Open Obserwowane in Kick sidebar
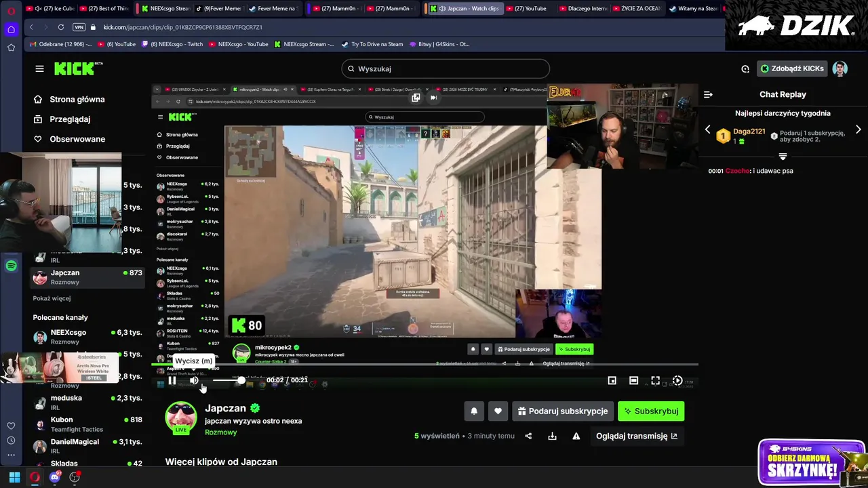The height and width of the screenshot is (488, 868). pyautogui.click(x=69, y=139)
